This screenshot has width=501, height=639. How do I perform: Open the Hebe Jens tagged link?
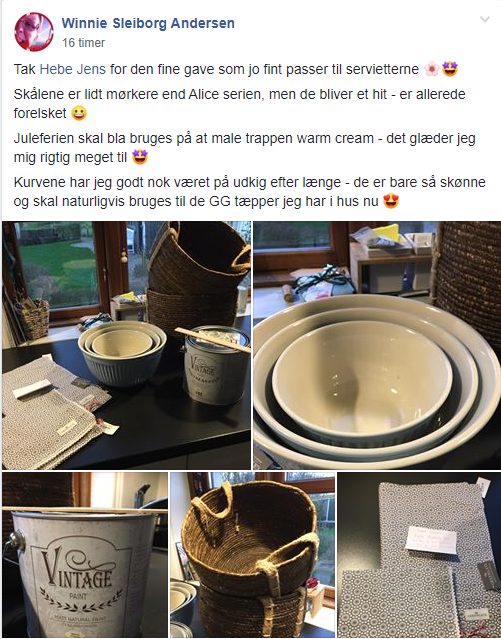pos(73,69)
